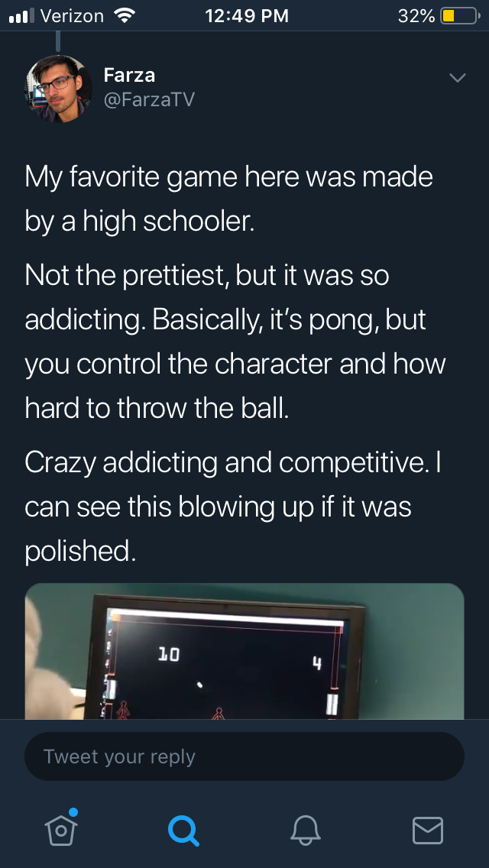The width and height of the screenshot is (489, 868).
Task: Open the Search tab
Action: click(x=183, y=830)
